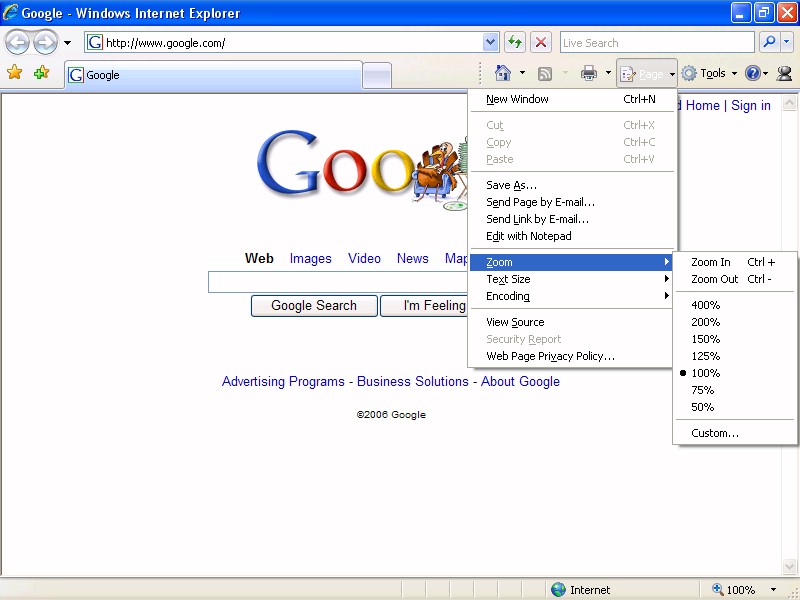Select View Source from the menu
Screen dimensions: 800x600
[571, 322]
